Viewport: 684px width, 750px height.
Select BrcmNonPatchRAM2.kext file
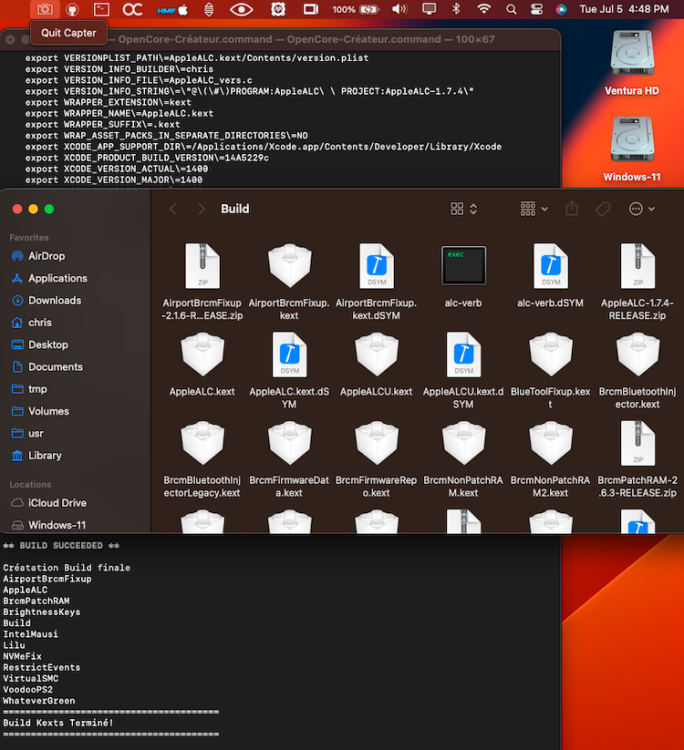[x=550, y=459]
